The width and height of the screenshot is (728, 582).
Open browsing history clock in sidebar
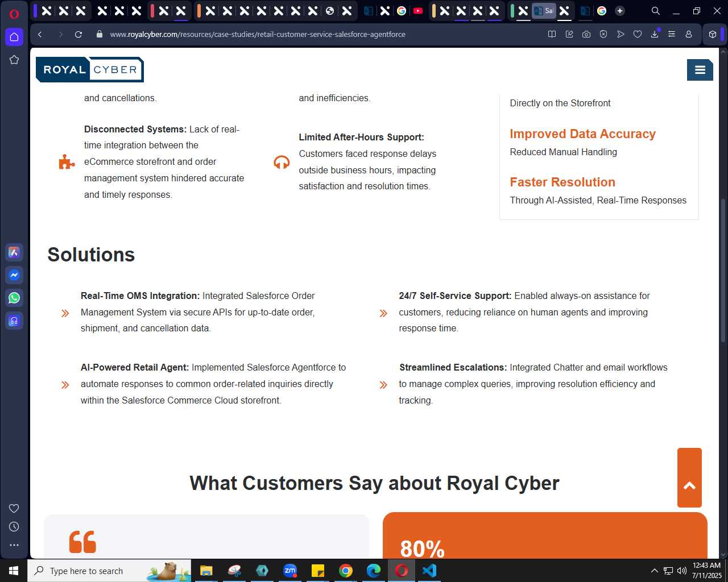14,527
